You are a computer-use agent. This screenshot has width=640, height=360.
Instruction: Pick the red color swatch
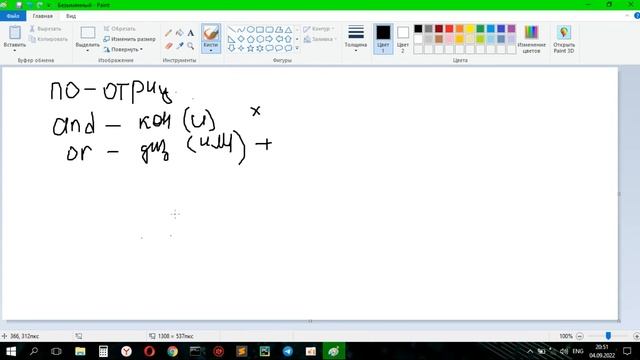pyautogui.click(x=449, y=29)
